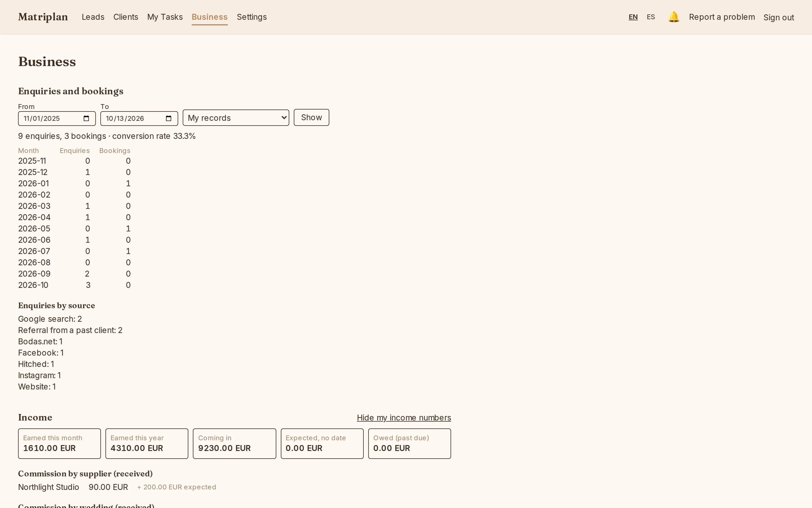Select the Business nav item
Image resolution: width=812 pixels, height=508 pixels.
(x=210, y=17)
